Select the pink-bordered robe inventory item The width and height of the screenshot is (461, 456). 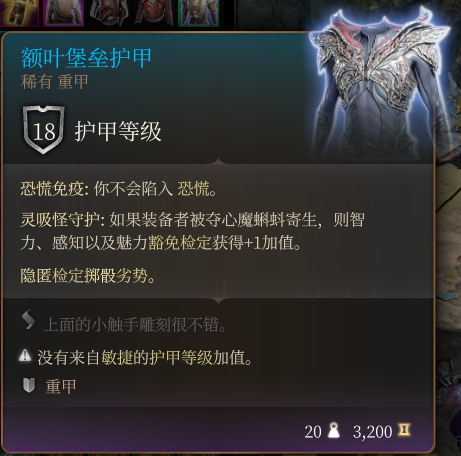tap(64, 13)
